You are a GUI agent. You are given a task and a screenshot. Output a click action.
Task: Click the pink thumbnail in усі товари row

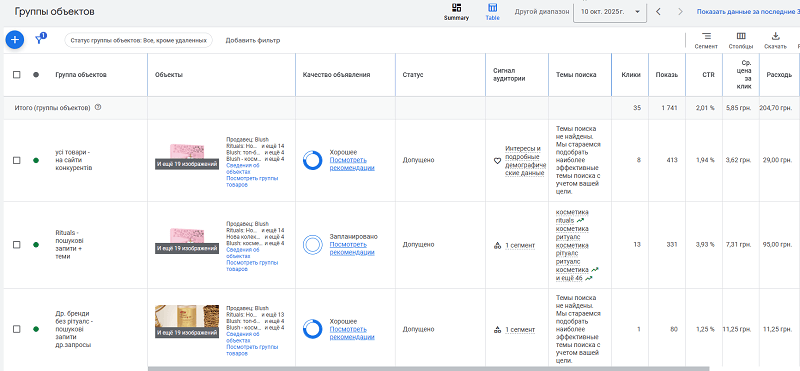point(187,157)
